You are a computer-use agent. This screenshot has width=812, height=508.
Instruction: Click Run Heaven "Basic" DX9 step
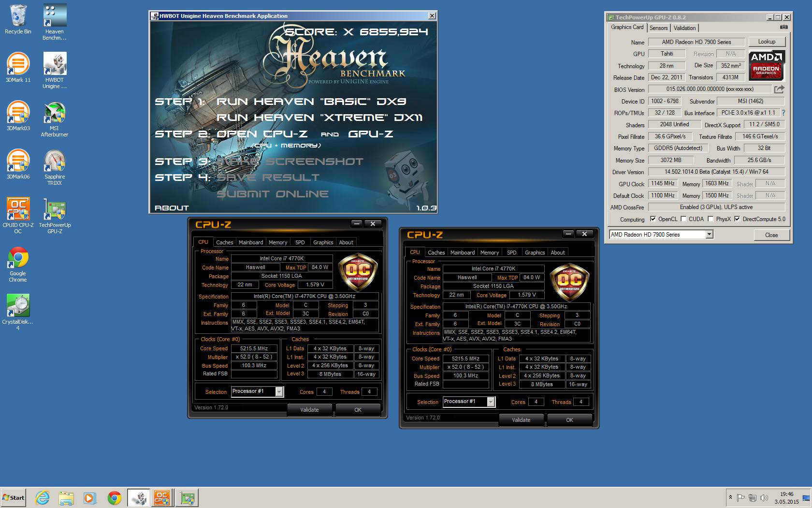(x=311, y=102)
